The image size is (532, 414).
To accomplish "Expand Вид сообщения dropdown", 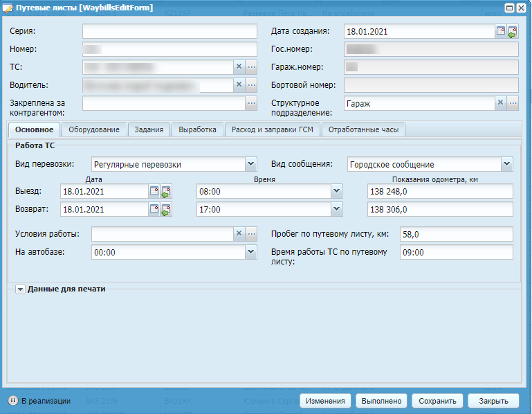I will coord(506,164).
